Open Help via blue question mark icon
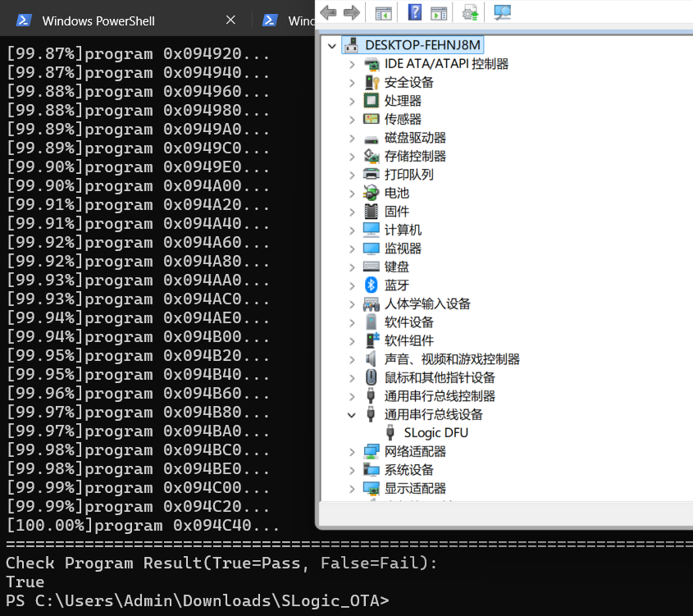Image resolution: width=693 pixels, height=616 pixels. [x=415, y=12]
